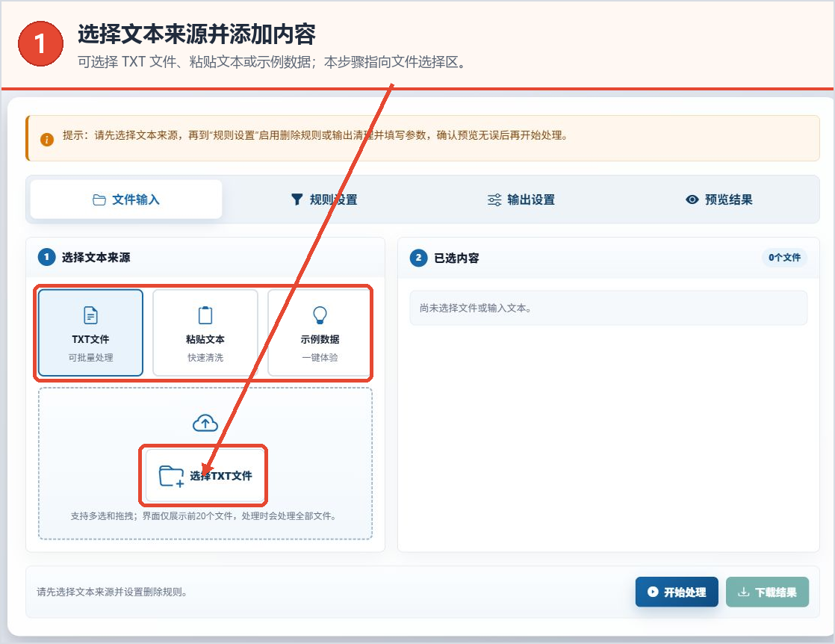Open the 规则设置 tab
This screenshot has width=835, height=644.
click(x=324, y=199)
